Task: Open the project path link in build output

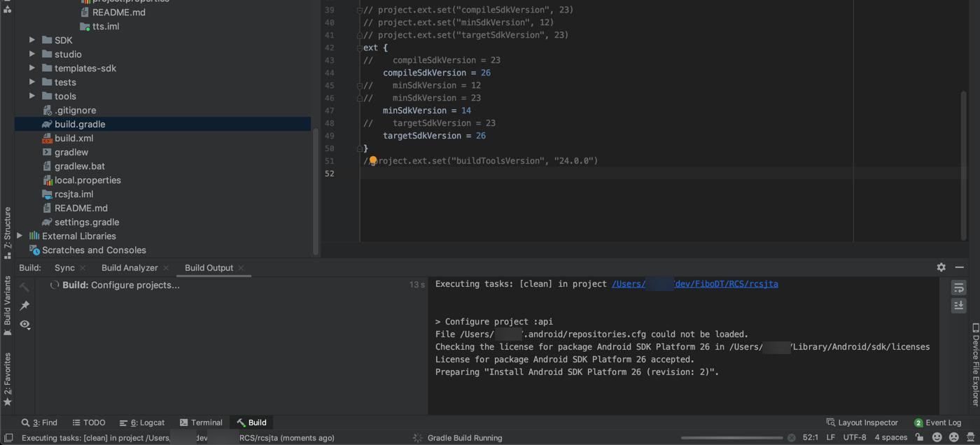Action: click(x=695, y=284)
